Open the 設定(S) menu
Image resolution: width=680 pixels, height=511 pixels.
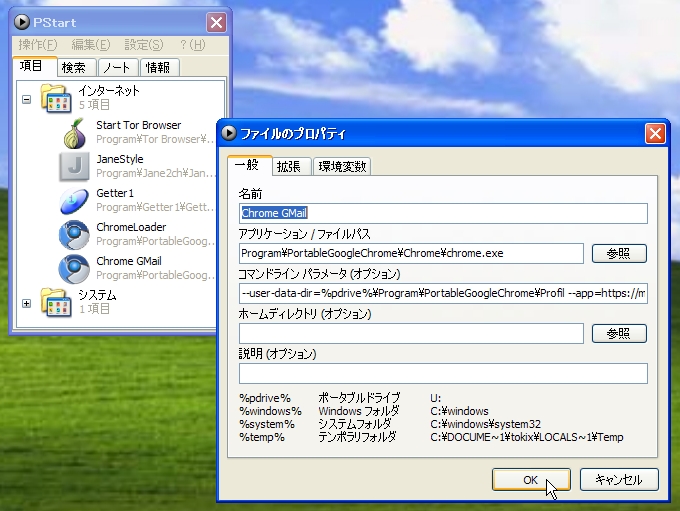[x=144, y=45]
